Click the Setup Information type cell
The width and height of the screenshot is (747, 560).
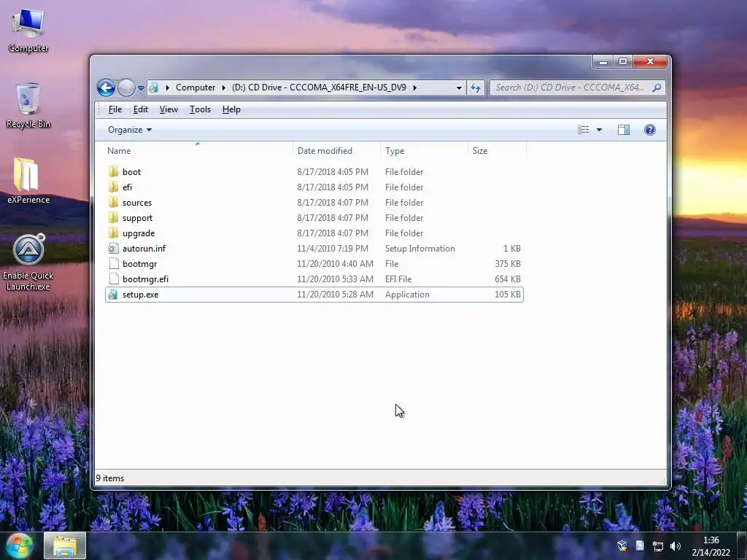point(419,249)
